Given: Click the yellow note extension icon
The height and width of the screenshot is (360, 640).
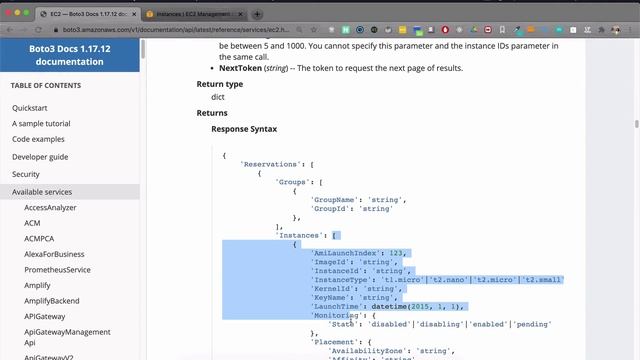Looking at the screenshot, I should pyautogui.click(x=402, y=30).
